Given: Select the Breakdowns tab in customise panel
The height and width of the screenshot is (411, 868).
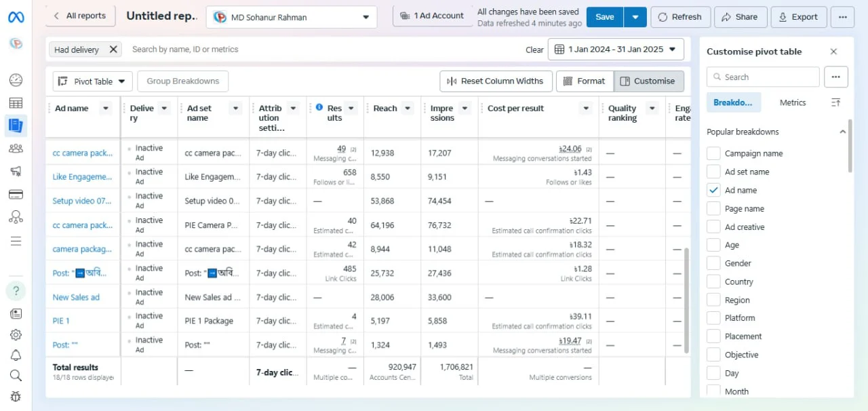Looking at the screenshot, I should pos(733,102).
